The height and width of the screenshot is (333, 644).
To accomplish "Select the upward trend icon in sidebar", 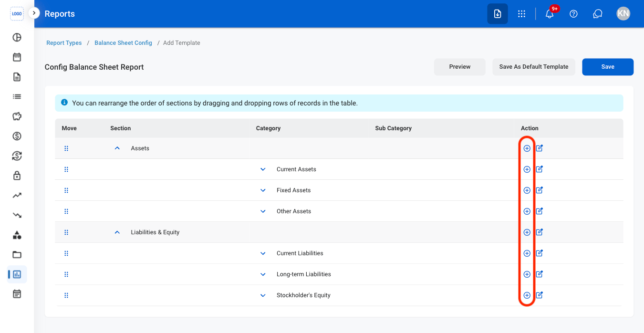I will (17, 195).
